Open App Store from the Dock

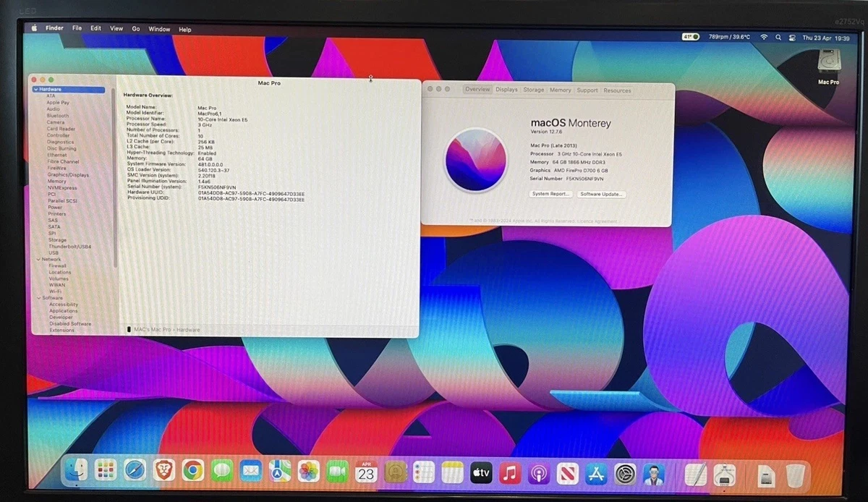tap(596, 473)
